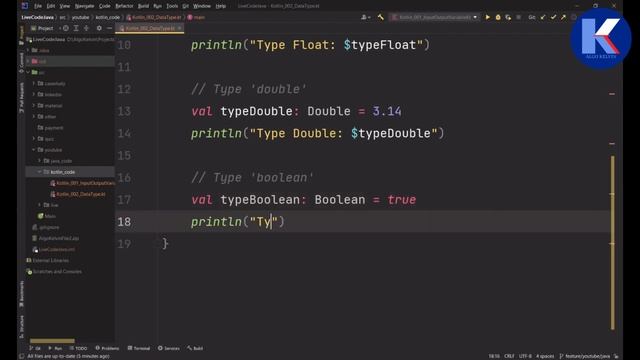640x360 pixels.
Task: Open the Bookmarks side panel tab
Action: coord(21,294)
